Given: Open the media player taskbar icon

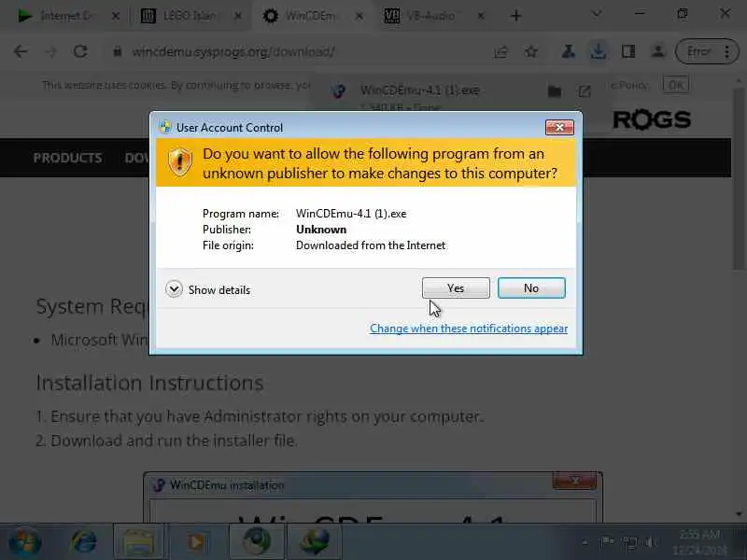Looking at the screenshot, I should click(x=196, y=542).
